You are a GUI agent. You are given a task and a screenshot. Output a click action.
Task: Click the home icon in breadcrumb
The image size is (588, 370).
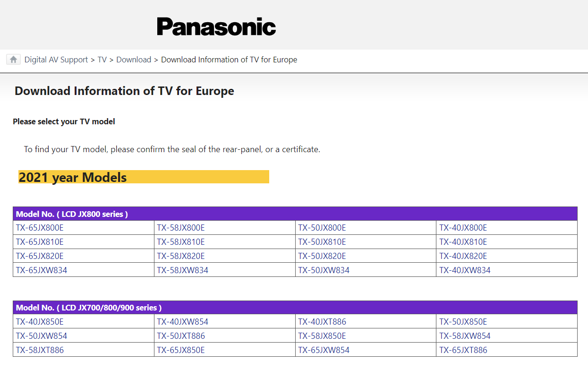point(13,60)
